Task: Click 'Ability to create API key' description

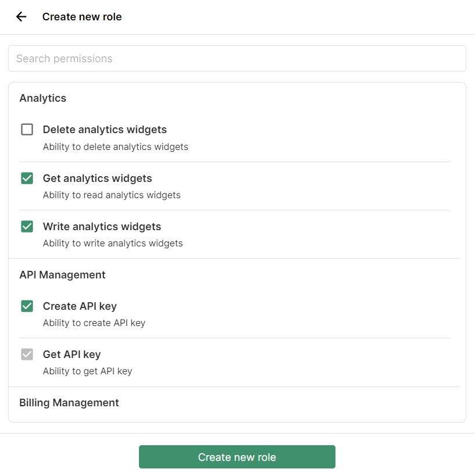Action: [x=94, y=323]
